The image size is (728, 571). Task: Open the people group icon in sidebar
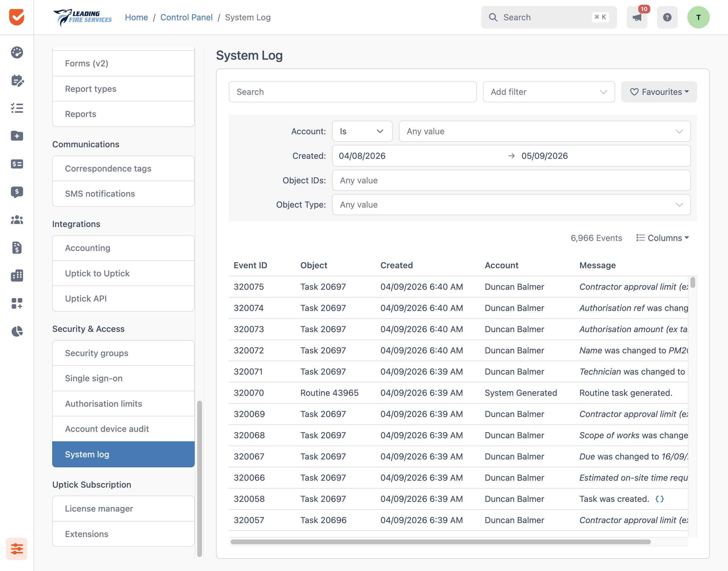click(17, 220)
